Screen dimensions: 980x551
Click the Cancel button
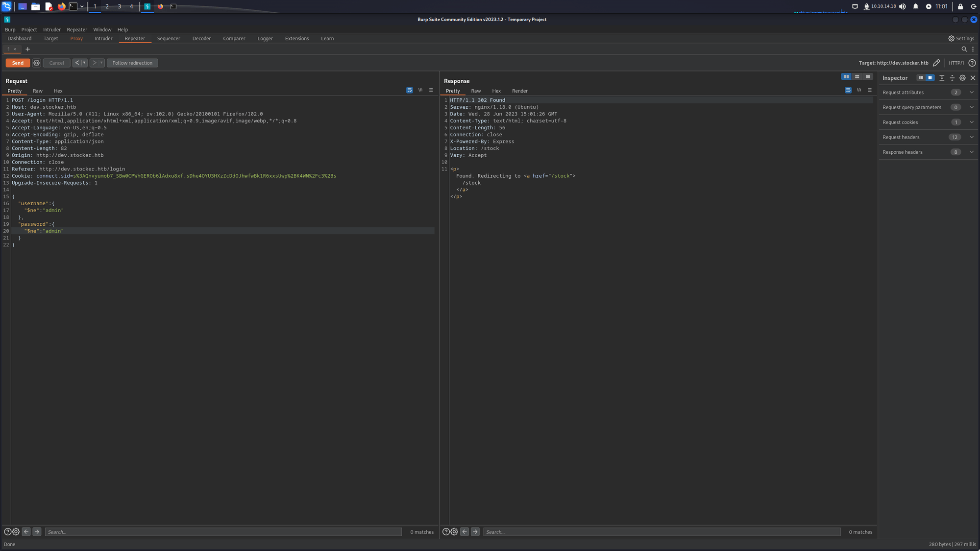(x=56, y=63)
